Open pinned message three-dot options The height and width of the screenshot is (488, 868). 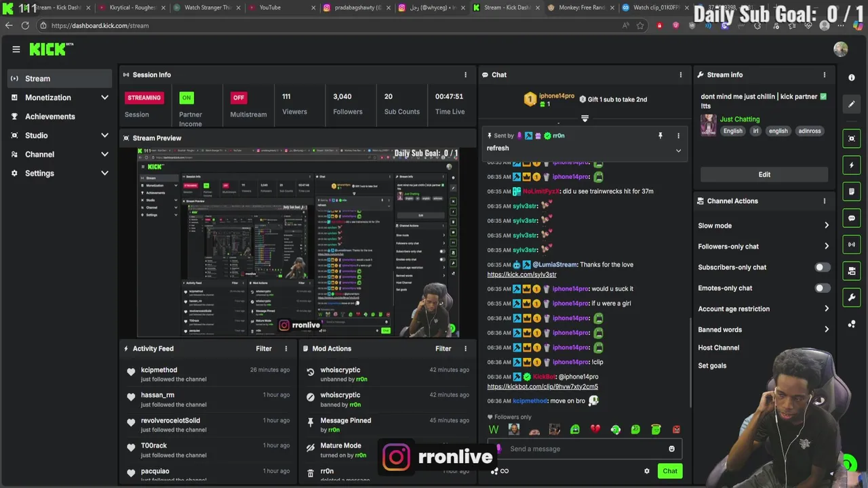point(678,136)
